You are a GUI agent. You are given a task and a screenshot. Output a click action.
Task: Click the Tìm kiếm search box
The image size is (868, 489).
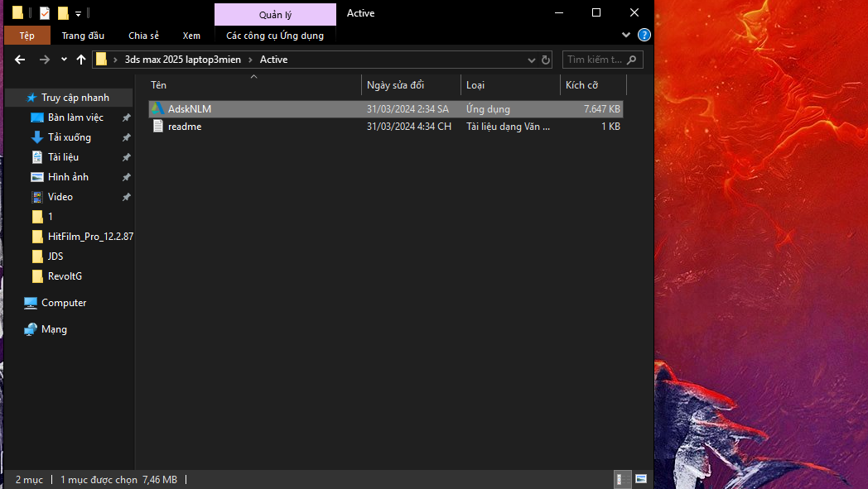pyautogui.click(x=593, y=60)
